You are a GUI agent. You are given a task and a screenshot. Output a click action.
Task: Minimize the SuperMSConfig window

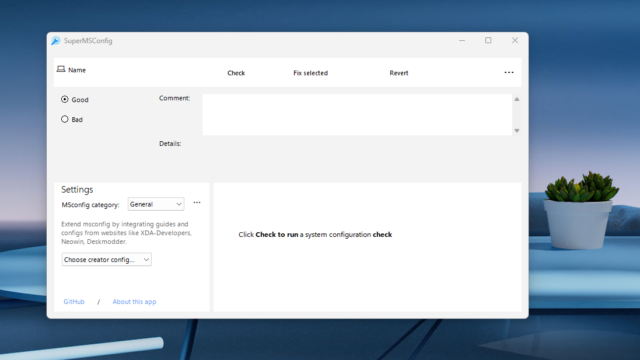coord(462,40)
